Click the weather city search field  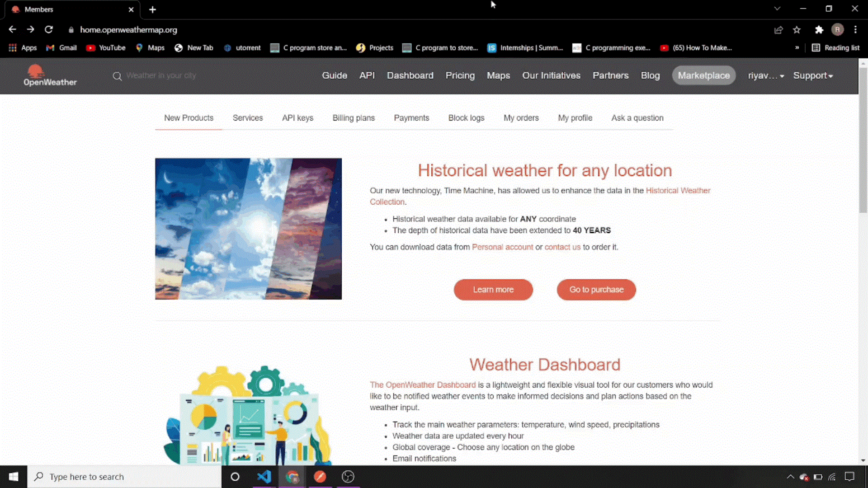pos(161,76)
